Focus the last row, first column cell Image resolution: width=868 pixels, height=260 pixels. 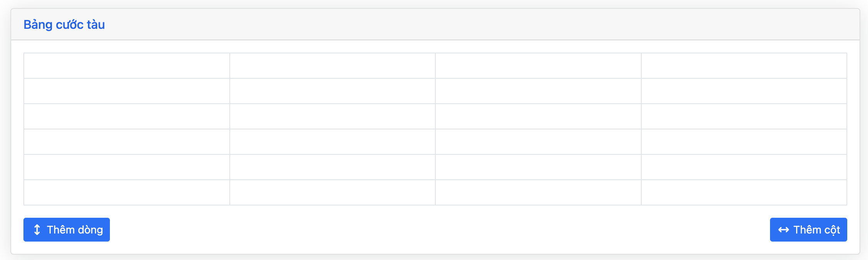coord(127,192)
